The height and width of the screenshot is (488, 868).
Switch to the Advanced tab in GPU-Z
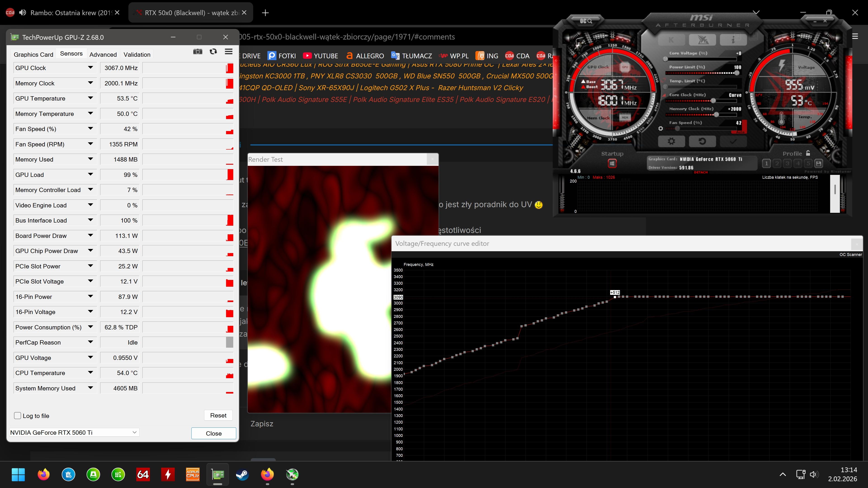103,54
